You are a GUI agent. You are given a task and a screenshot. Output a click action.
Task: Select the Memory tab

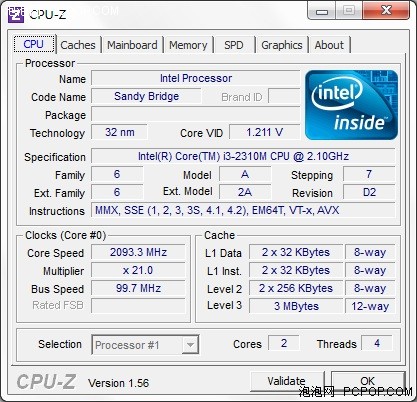[x=188, y=45]
